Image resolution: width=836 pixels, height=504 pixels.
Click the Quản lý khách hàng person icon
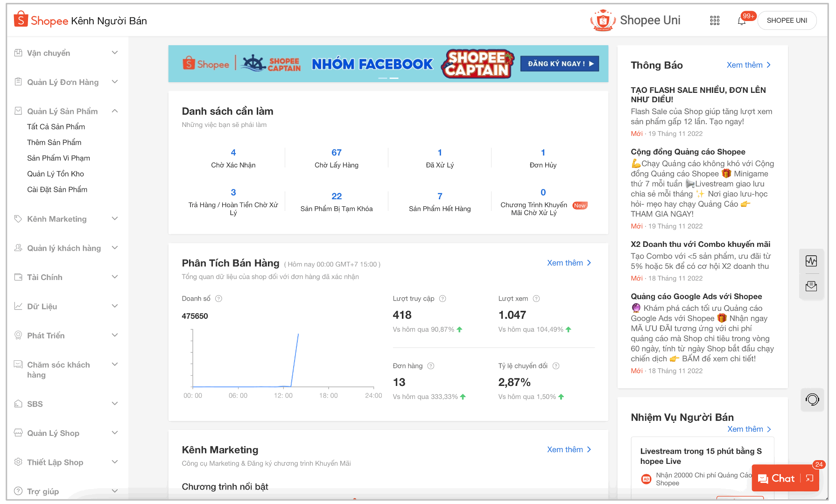coord(18,248)
